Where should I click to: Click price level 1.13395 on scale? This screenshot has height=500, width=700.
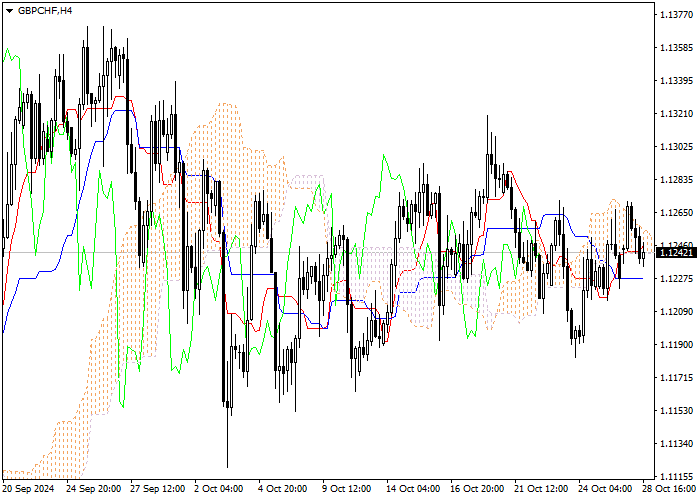tap(676, 81)
